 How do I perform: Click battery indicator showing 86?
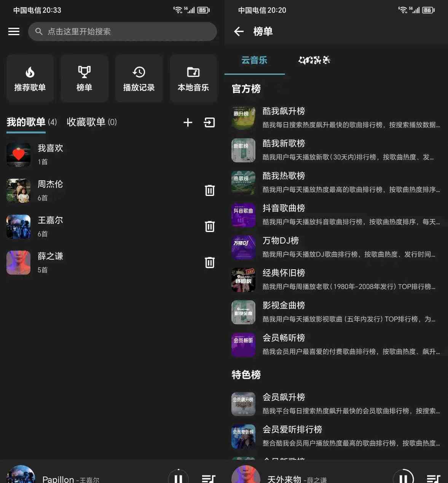point(428,10)
